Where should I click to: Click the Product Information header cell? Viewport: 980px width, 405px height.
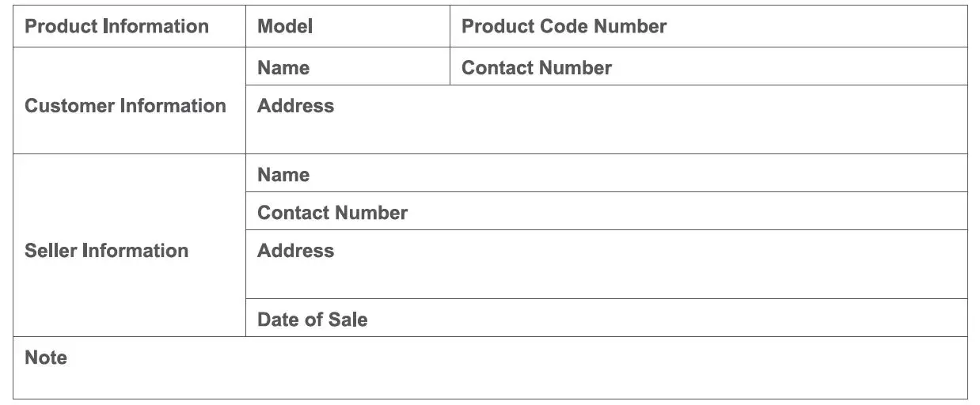(129, 26)
